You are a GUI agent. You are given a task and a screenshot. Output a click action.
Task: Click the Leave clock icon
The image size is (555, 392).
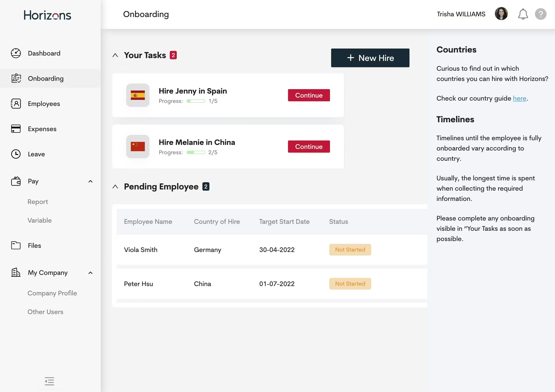[16, 154]
